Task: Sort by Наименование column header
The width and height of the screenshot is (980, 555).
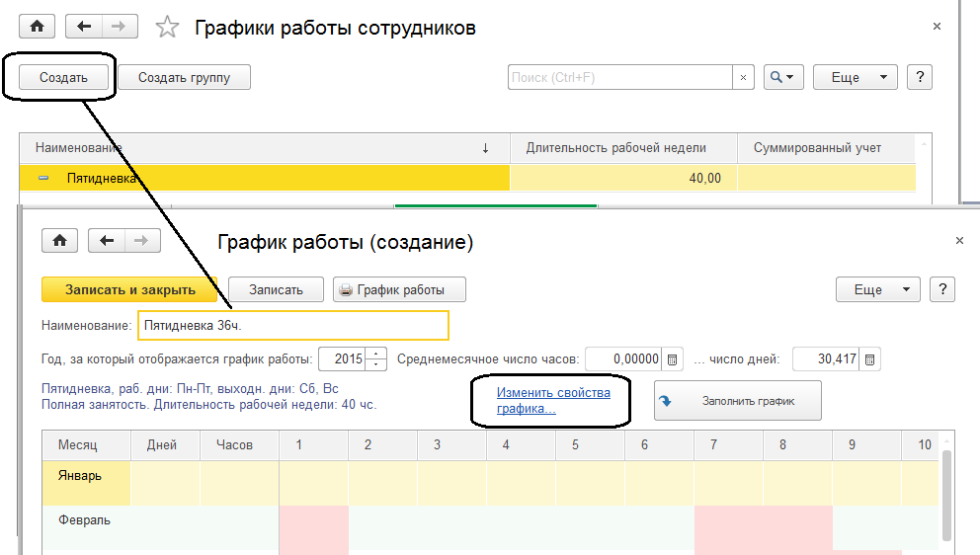Action: coord(265,148)
